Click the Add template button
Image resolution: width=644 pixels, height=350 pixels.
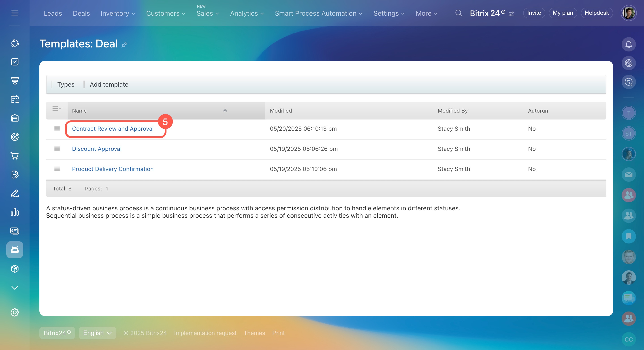tap(109, 85)
